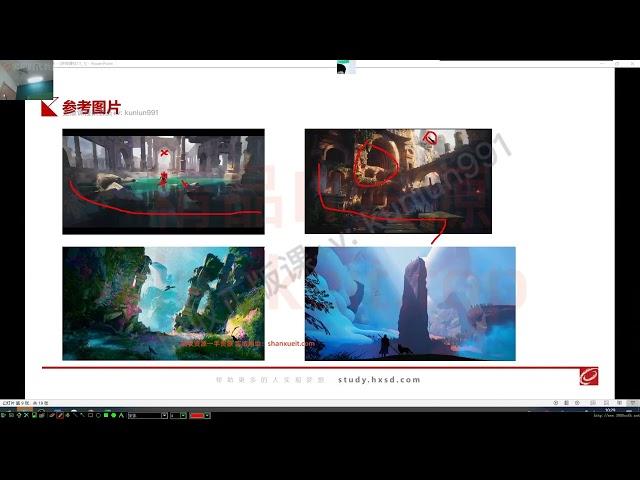The image size is (640, 480).
Task: Click the webcam video thumbnail
Action: [x=27, y=80]
